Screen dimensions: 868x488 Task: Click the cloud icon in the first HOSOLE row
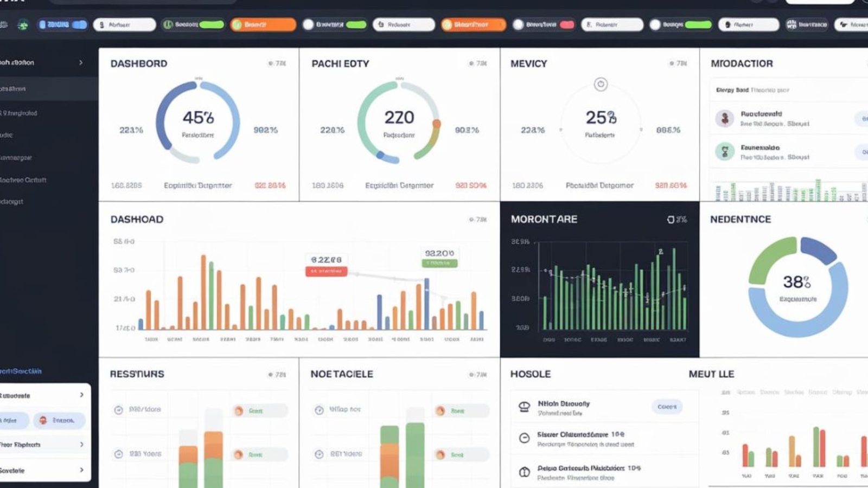coord(524,407)
